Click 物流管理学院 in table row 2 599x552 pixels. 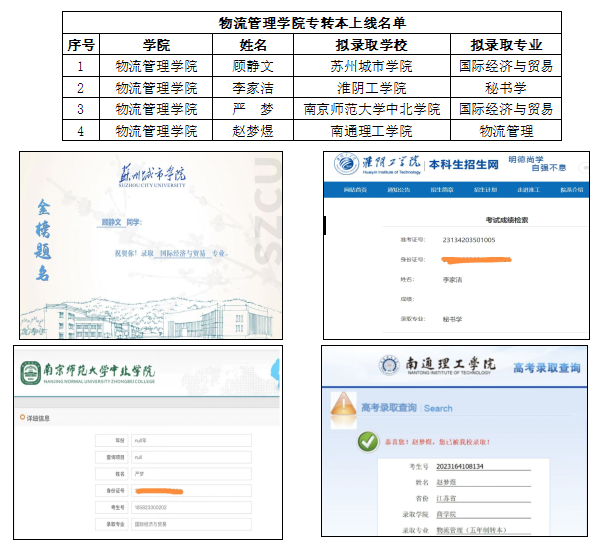coord(156,88)
